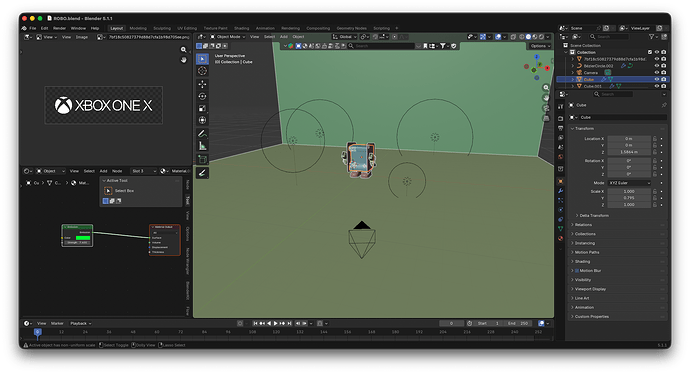Click the viewport pan hand icon
Image resolution: width=690 pixels, height=373 pixels.
coord(546,98)
